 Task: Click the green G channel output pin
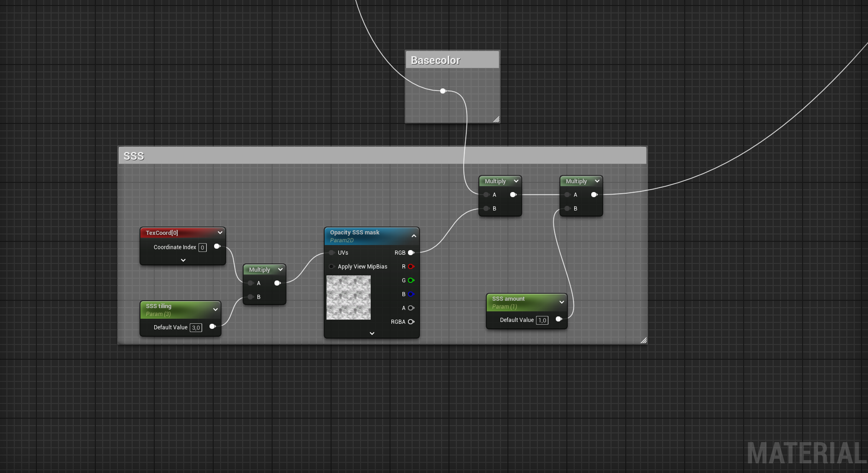[x=411, y=280]
